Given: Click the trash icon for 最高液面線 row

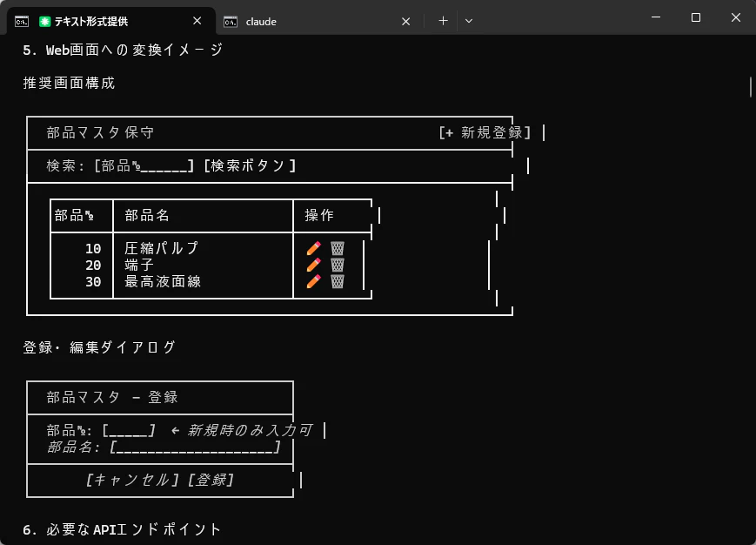Looking at the screenshot, I should (x=338, y=280).
